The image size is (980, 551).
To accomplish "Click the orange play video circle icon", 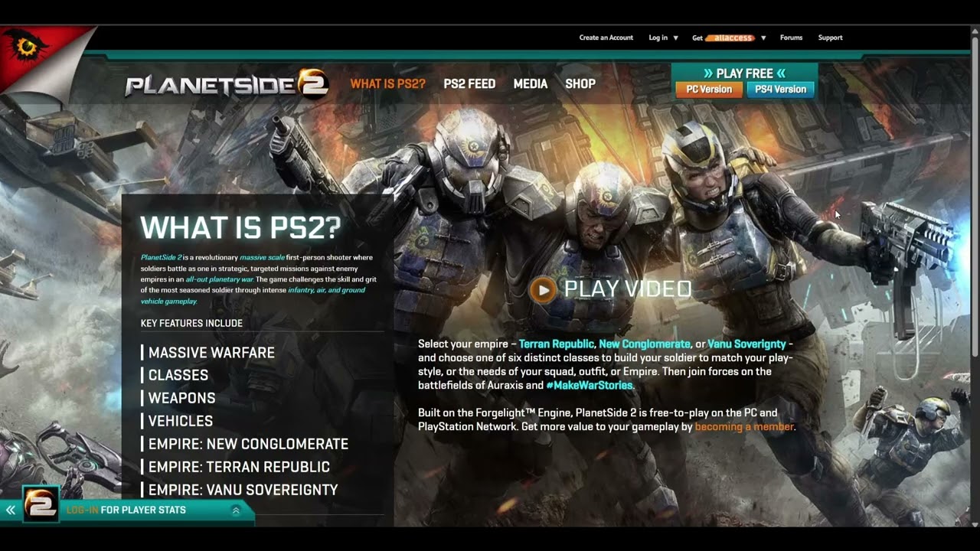I will pos(543,289).
